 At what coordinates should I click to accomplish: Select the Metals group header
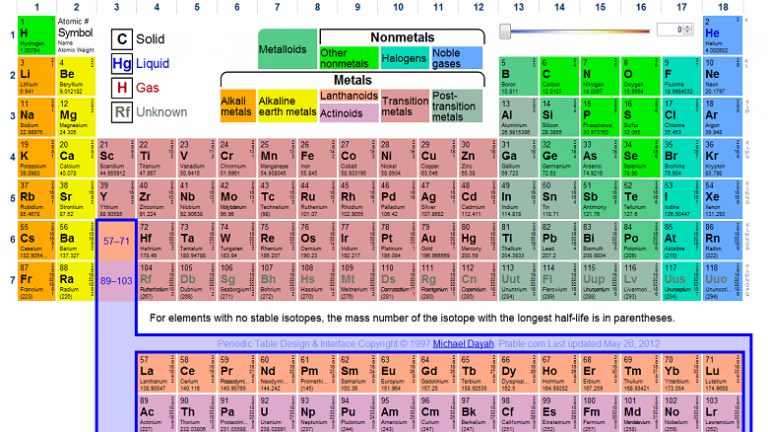pyautogui.click(x=353, y=80)
